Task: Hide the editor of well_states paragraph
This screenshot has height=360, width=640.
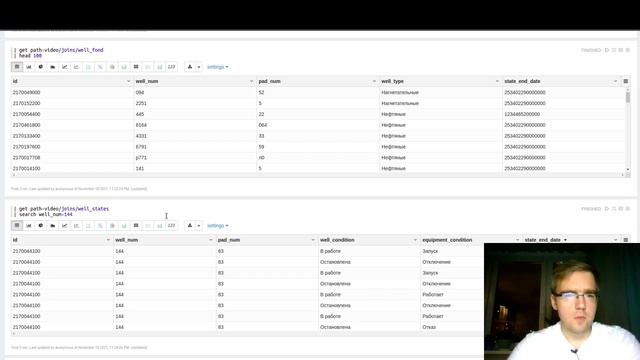Action: [x=613, y=209]
